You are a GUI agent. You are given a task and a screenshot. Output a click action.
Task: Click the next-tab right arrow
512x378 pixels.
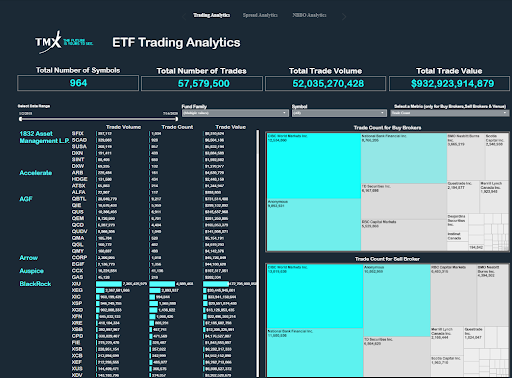pos(344,16)
